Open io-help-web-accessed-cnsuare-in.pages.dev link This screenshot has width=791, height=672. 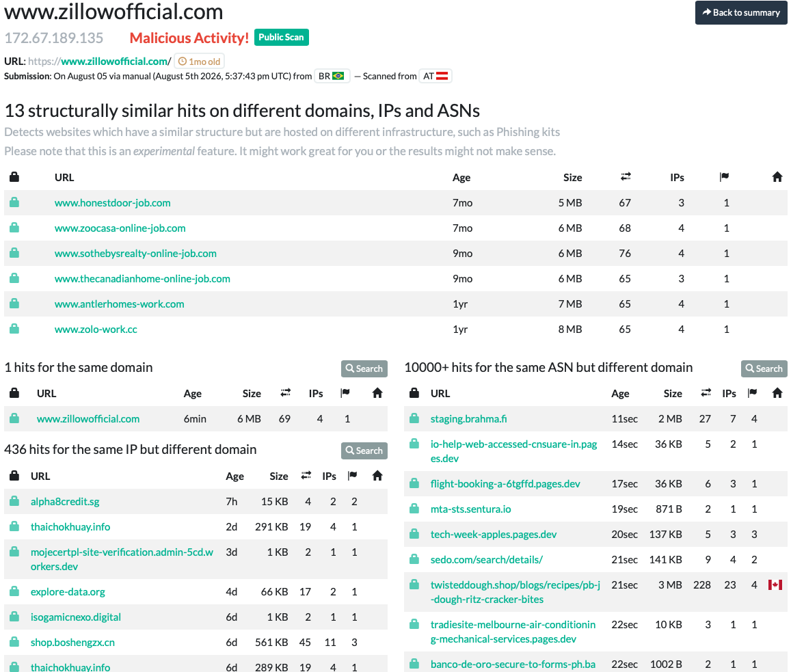(x=513, y=451)
